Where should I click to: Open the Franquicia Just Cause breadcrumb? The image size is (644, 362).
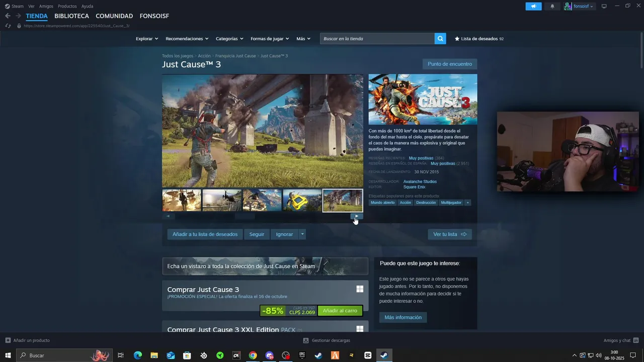click(x=235, y=56)
